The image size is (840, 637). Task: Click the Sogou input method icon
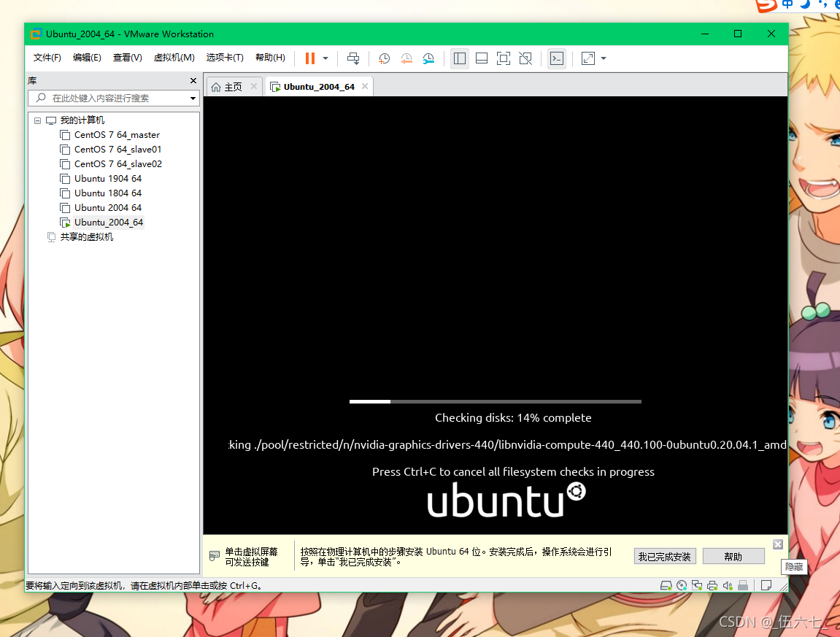(766, 5)
